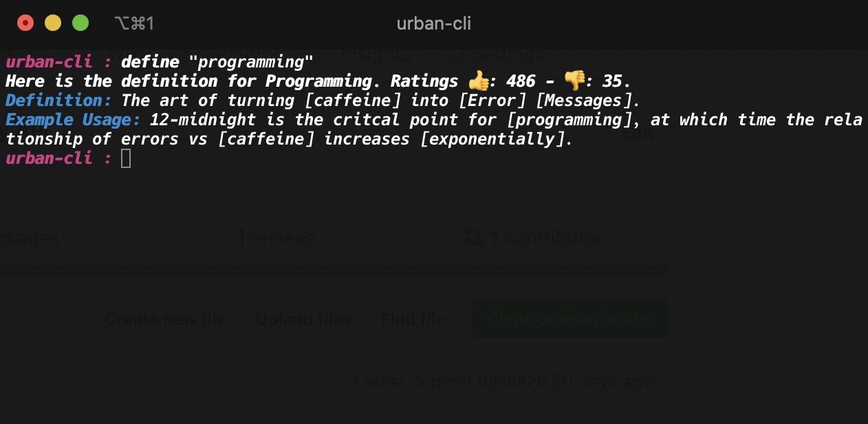Click the terminal input cursor

(x=125, y=158)
